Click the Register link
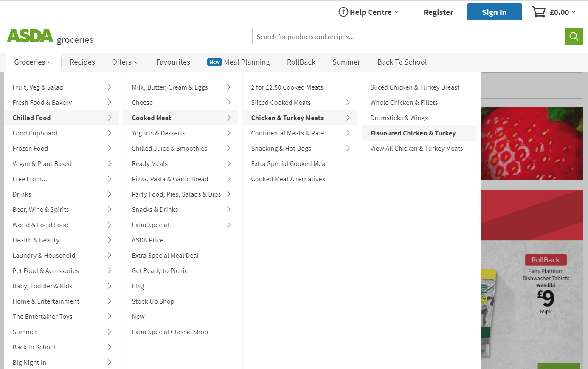The height and width of the screenshot is (369, 588). 438,12
